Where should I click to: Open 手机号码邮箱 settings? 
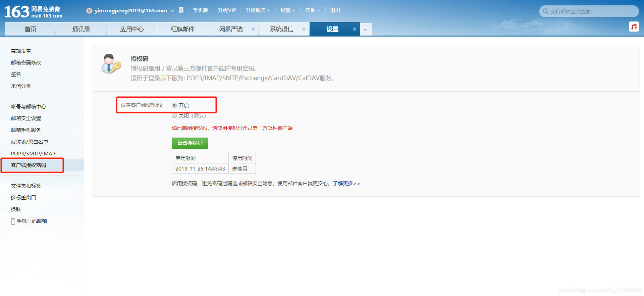coord(32,221)
